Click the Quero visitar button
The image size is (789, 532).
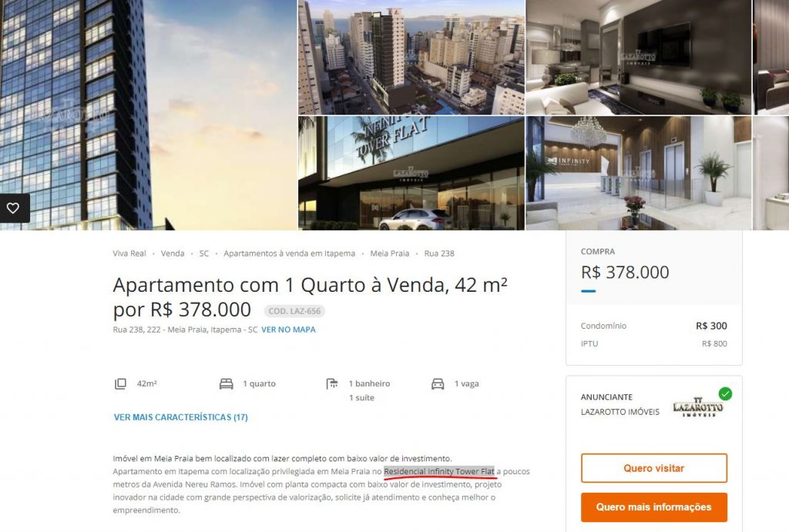(x=653, y=468)
